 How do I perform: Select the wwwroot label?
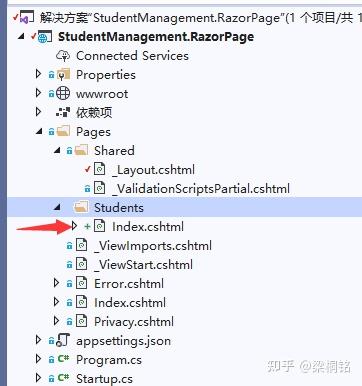(x=102, y=94)
